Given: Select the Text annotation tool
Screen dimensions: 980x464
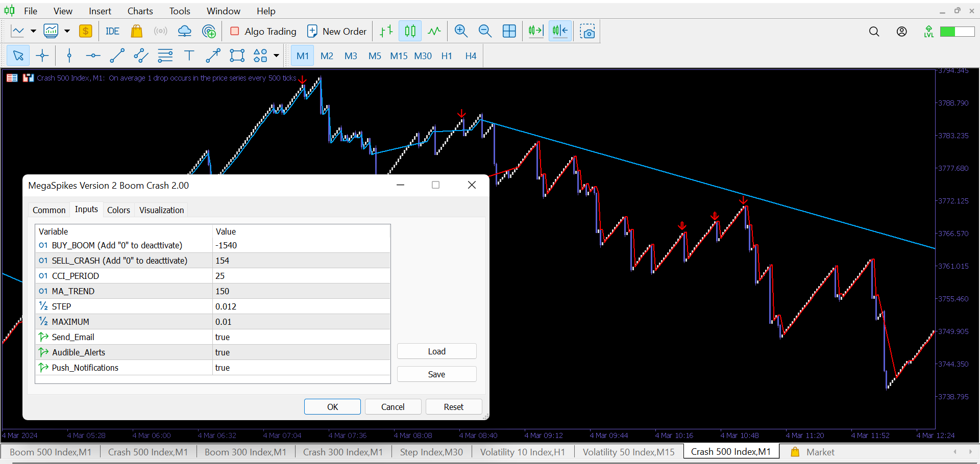Looking at the screenshot, I should click(189, 55).
